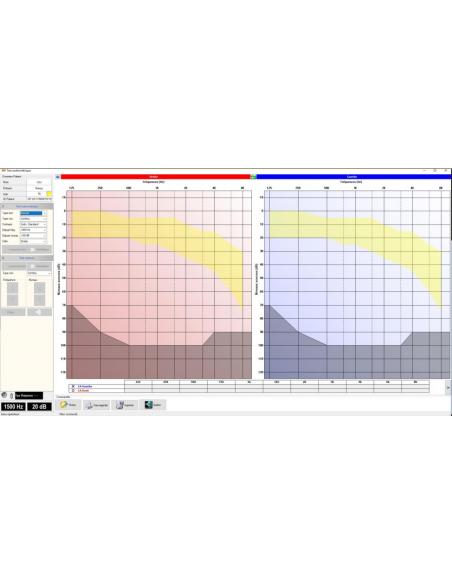Image resolution: width=452 pixels, height=584 pixels.
Task: Click the Données Patient panel title
Action: tap(12, 176)
